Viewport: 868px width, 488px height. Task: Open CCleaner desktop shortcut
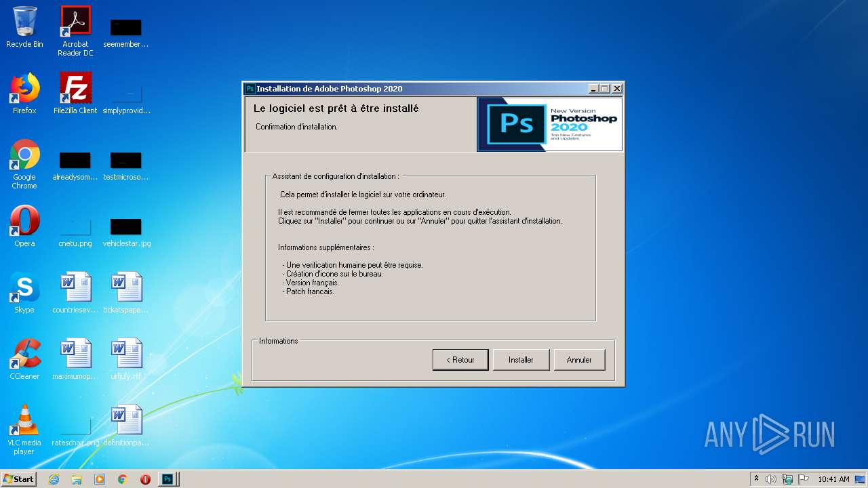[x=24, y=359]
